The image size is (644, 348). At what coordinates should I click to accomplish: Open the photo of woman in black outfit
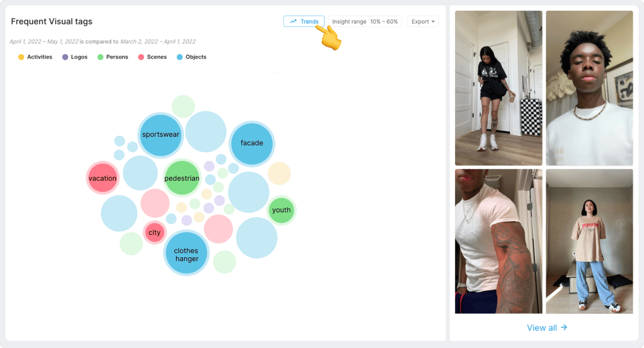[499, 88]
